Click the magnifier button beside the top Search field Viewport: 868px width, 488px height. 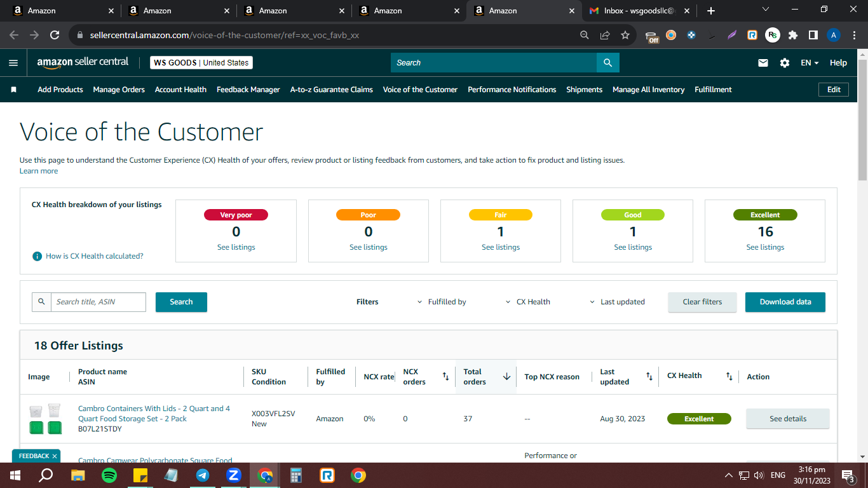tap(607, 62)
